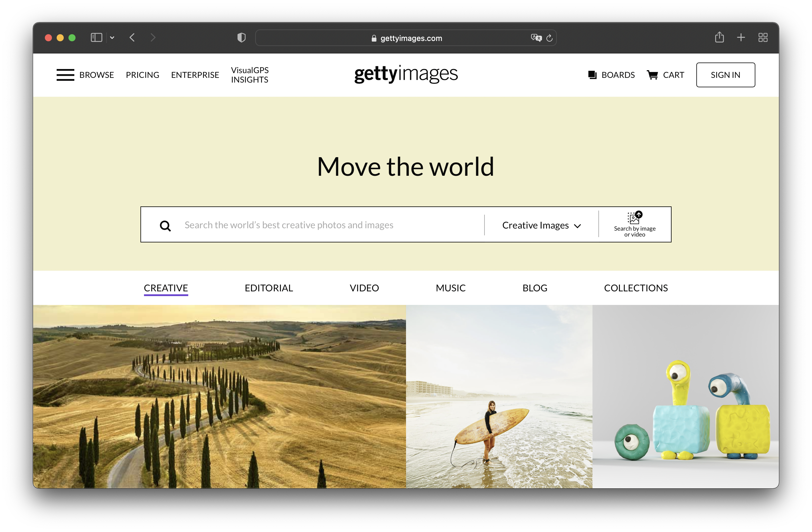Click the Safari privacy shield icon
Image resolution: width=812 pixels, height=532 pixels.
(x=241, y=37)
